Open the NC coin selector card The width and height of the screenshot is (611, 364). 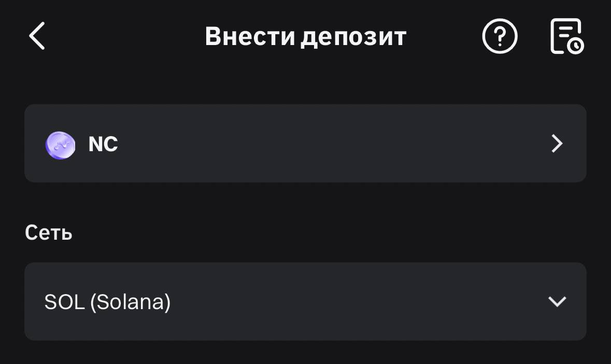305,143
